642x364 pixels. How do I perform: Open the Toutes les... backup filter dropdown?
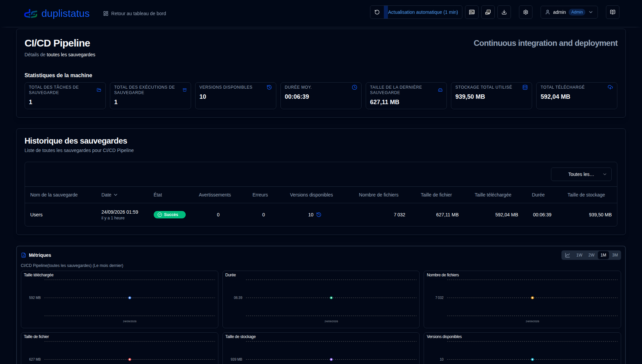[581, 174]
